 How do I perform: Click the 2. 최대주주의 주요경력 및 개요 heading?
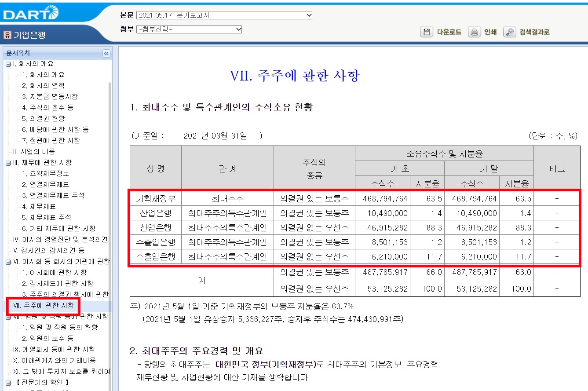click(197, 351)
